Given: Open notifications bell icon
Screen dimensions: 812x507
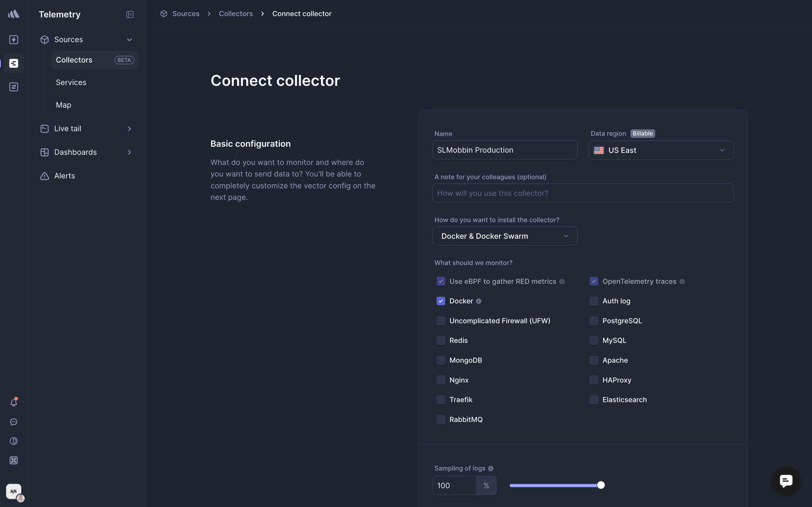Looking at the screenshot, I should (14, 402).
